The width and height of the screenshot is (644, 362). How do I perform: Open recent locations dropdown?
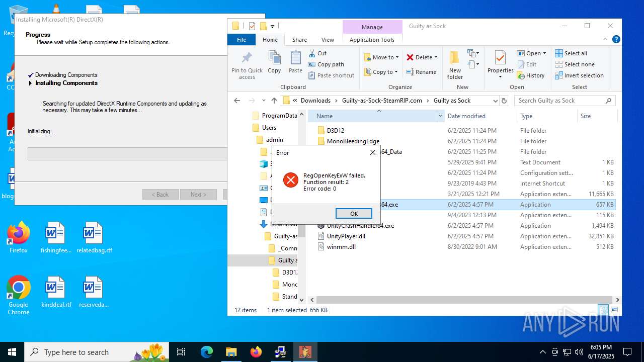(x=264, y=101)
